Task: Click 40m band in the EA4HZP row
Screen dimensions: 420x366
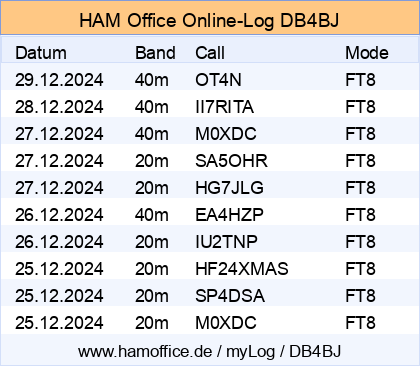Action: [152, 215]
